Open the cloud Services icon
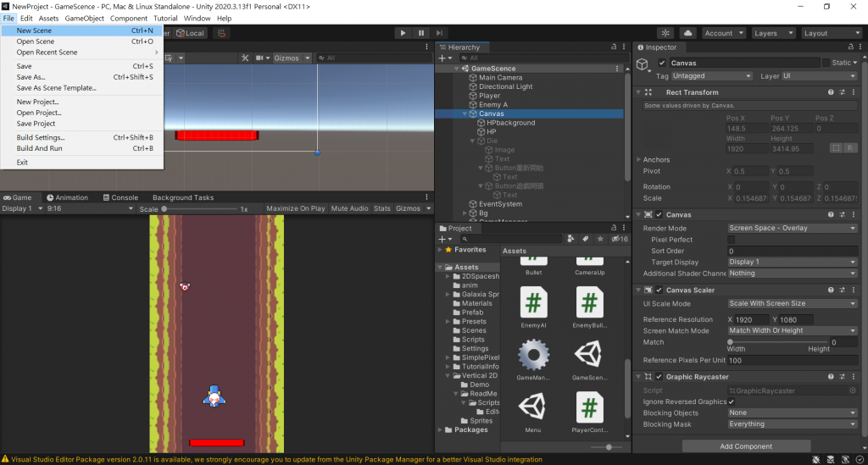868x465 pixels. (x=687, y=33)
